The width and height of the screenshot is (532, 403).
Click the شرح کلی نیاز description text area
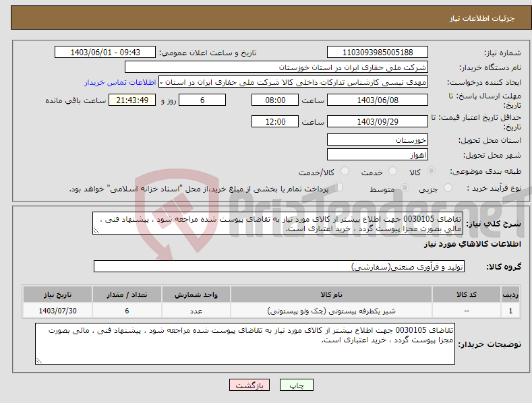point(278,223)
